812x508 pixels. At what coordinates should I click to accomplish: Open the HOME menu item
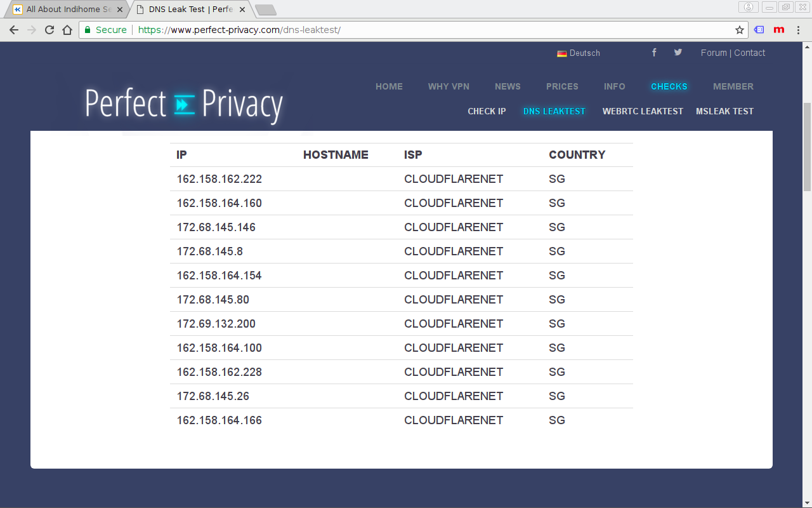pos(389,86)
